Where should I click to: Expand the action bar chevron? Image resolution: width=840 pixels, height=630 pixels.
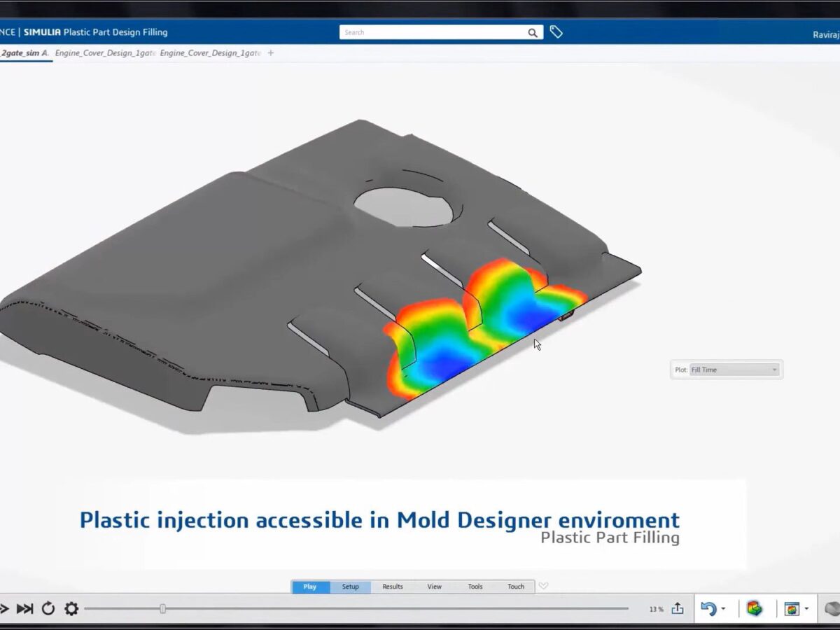click(543, 587)
